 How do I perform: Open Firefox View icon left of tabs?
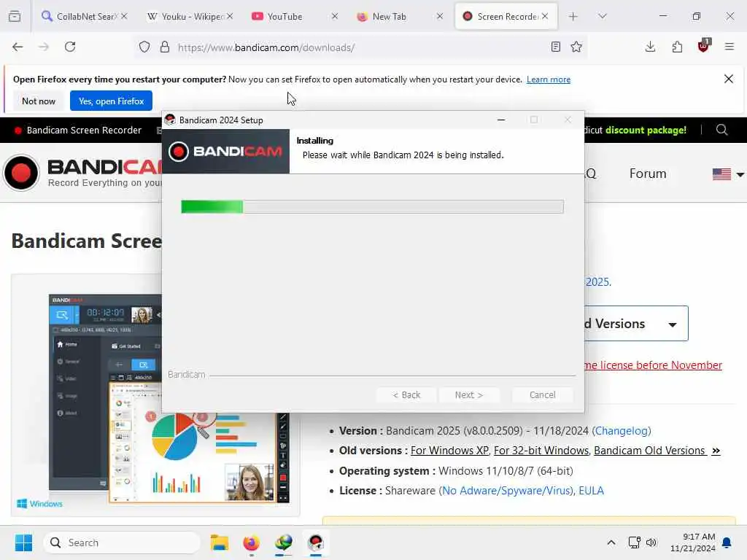(15, 16)
